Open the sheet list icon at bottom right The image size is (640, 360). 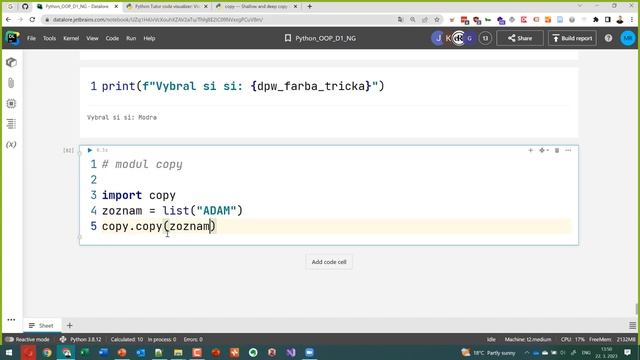pyautogui.click(x=632, y=325)
